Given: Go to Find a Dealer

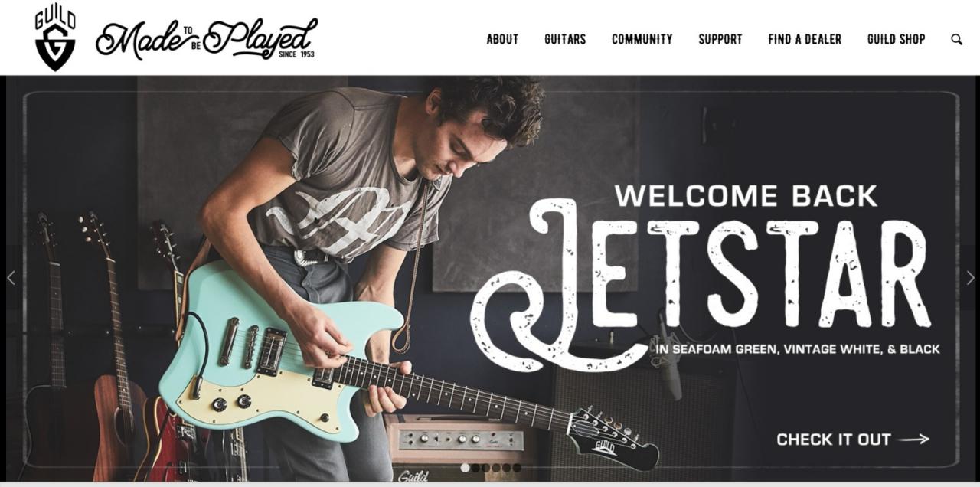Looking at the screenshot, I should tap(805, 39).
